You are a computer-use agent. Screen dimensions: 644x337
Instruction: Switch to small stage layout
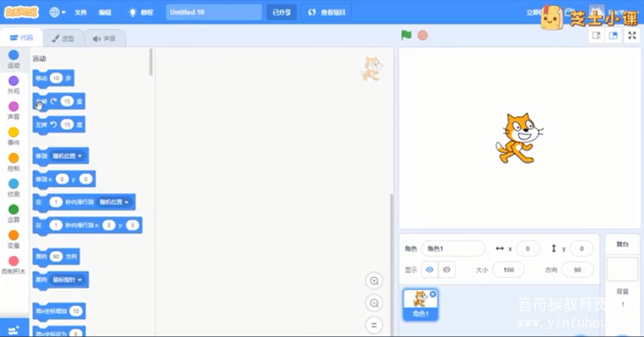(596, 36)
